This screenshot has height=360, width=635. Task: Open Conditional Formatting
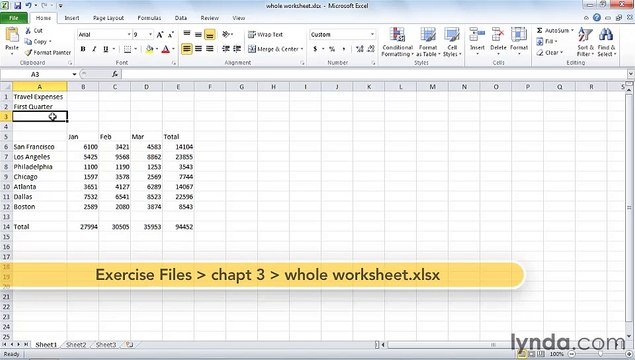pos(397,42)
